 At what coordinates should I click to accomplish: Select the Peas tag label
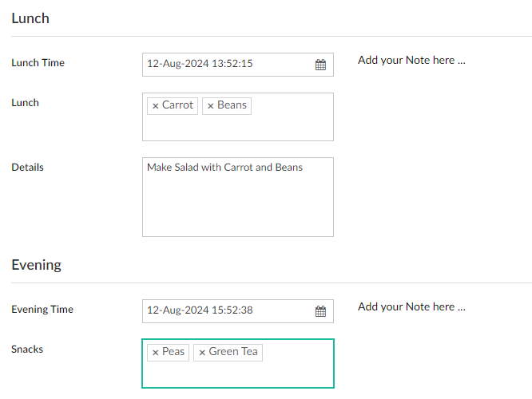(x=173, y=352)
